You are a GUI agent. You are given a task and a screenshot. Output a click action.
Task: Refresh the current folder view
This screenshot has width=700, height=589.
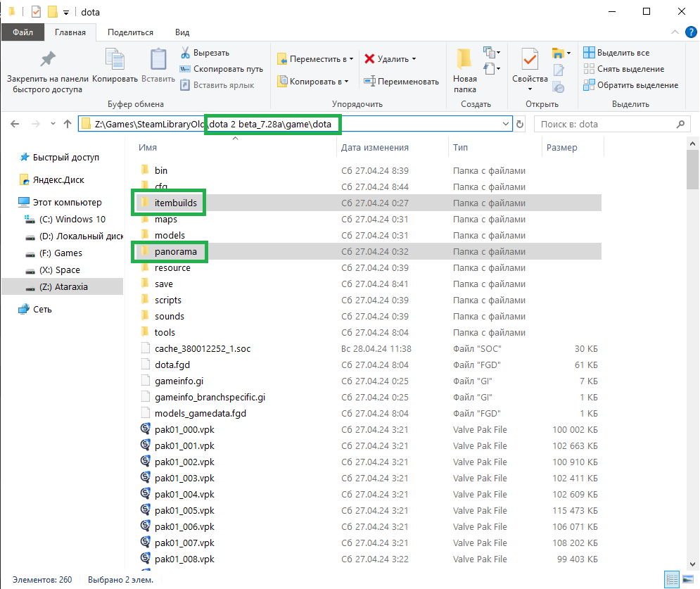pos(520,124)
